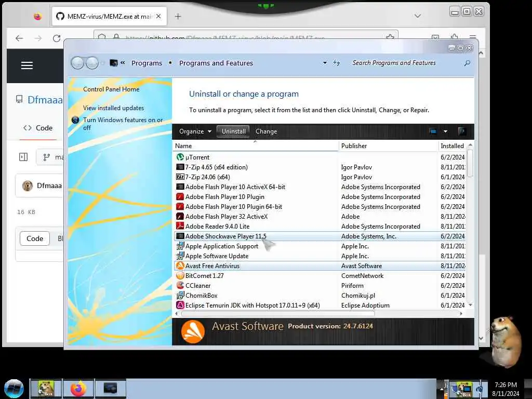This screenshot has height=399, width=532.
Task: Sort list by Publisher column header
Action: tap(389, 146)
